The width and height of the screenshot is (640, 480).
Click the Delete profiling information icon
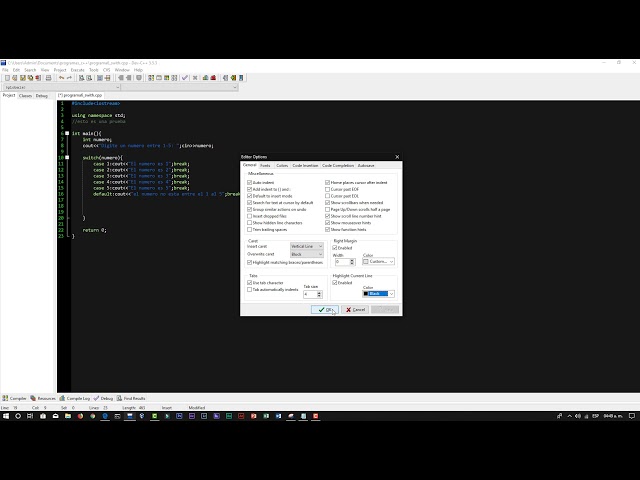tap(213, 78)
